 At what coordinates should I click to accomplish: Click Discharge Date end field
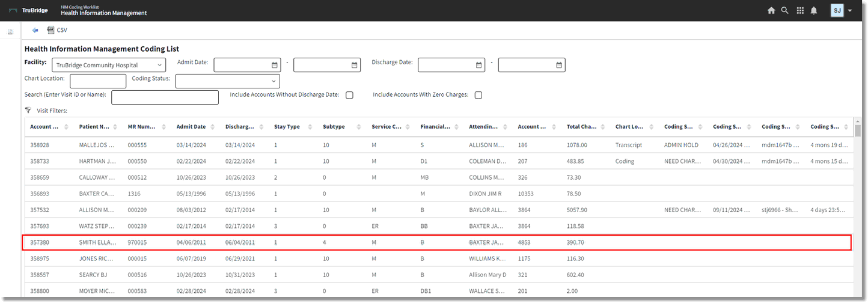pyautogui.click(x=531, y=65)
